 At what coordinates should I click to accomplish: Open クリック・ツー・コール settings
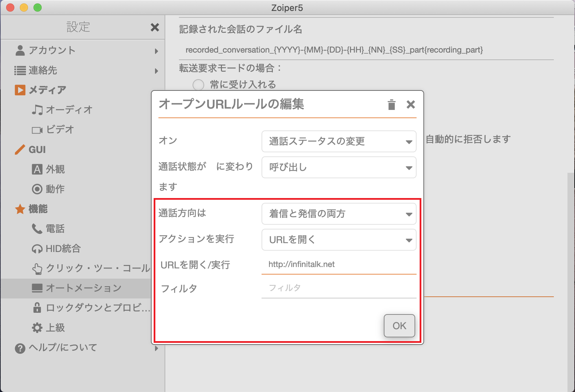click(x=91, y=268)
